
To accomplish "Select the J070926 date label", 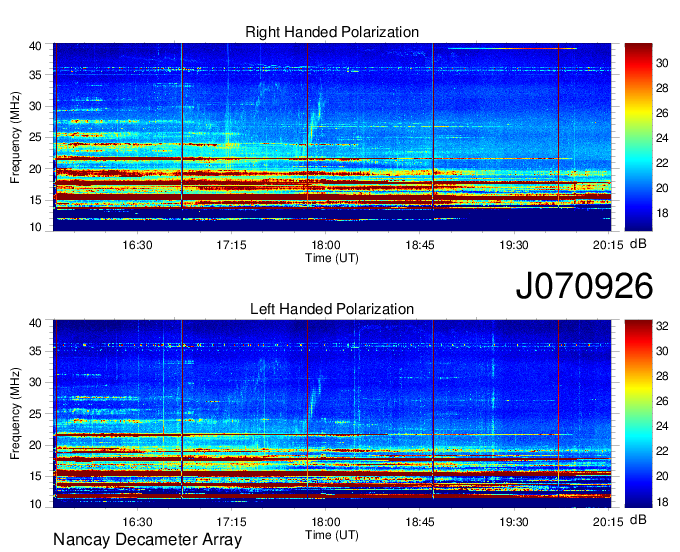I will 584,286.
